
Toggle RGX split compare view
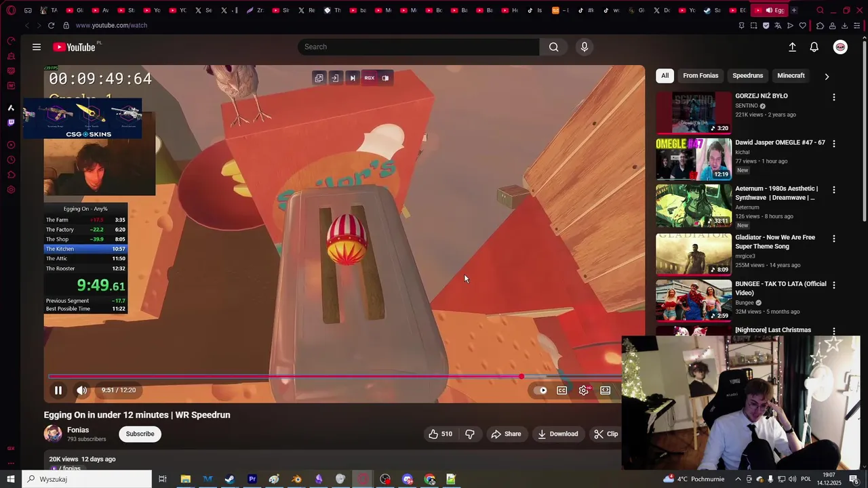coord(385,78)
